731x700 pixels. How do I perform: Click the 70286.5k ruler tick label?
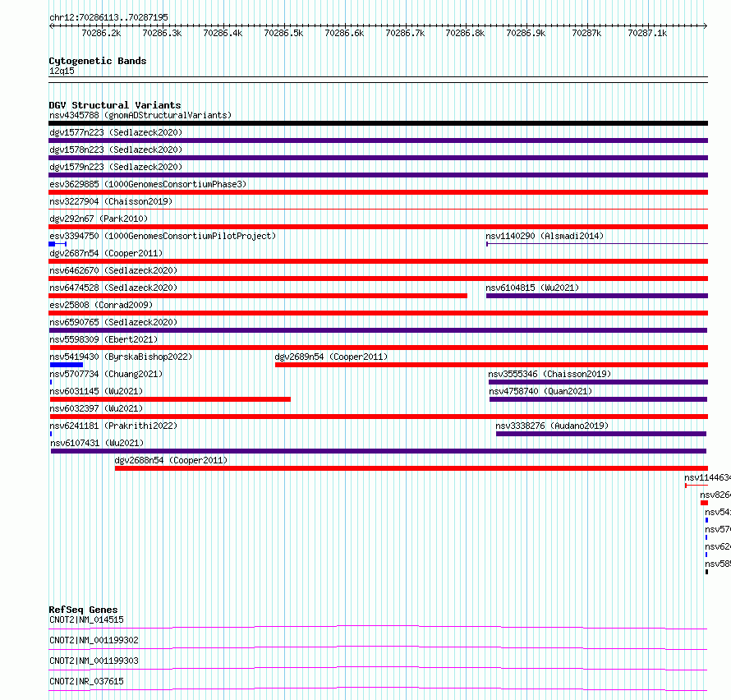pyautogui.click(x=283, y=33)
